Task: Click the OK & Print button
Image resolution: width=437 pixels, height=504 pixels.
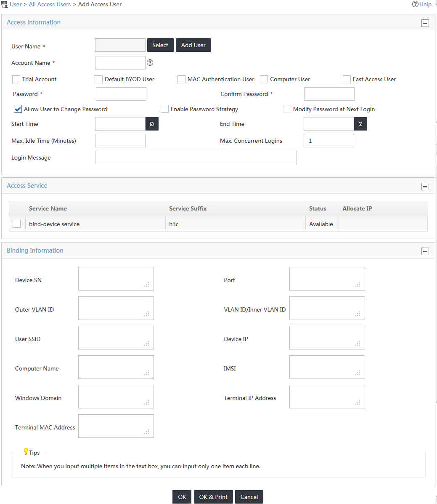Action: point(213,497)
